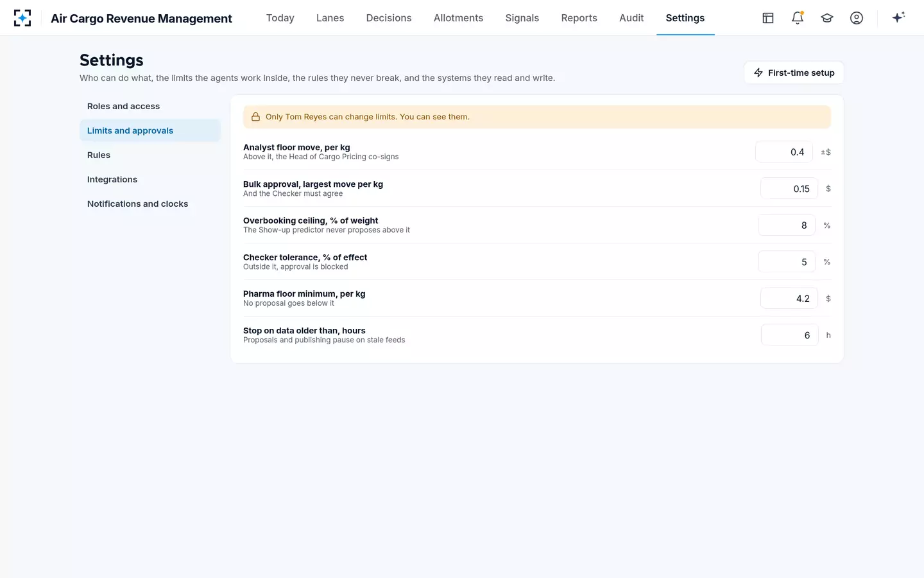Click the Air Cargo Revenue Management logo icon
Viewport: 924px width, 578px height.
22,18
